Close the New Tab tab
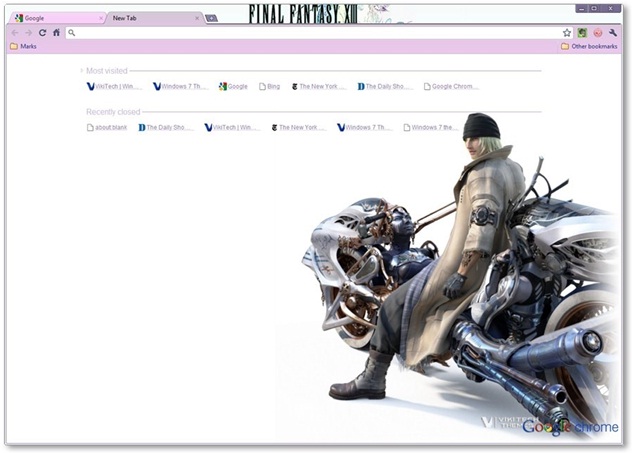The image size is (632, 453). pos(197,18)
